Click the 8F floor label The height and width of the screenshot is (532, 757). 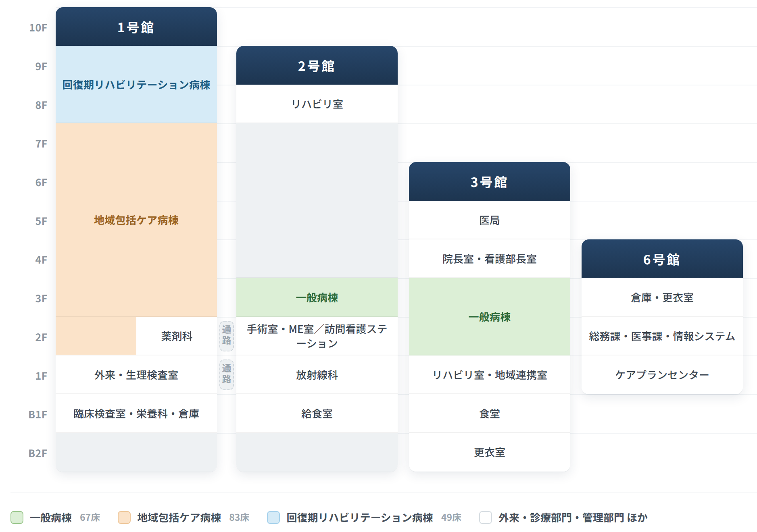click(x=41, y=105)
